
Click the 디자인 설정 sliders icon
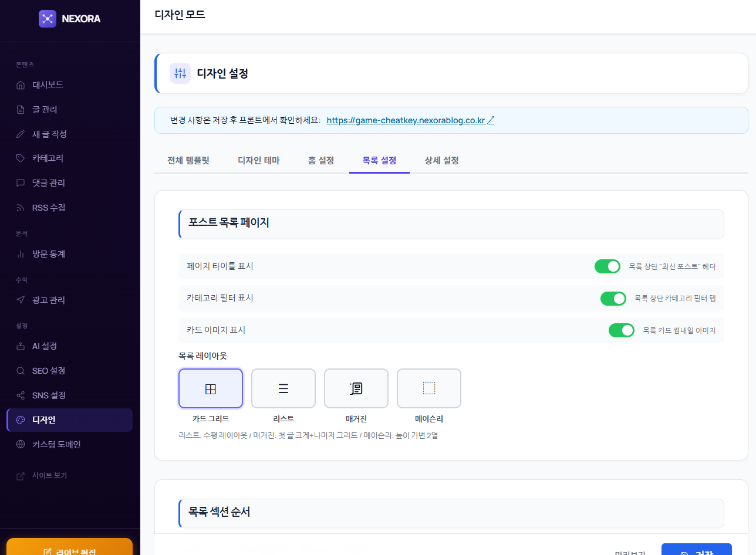coord(180,73)
